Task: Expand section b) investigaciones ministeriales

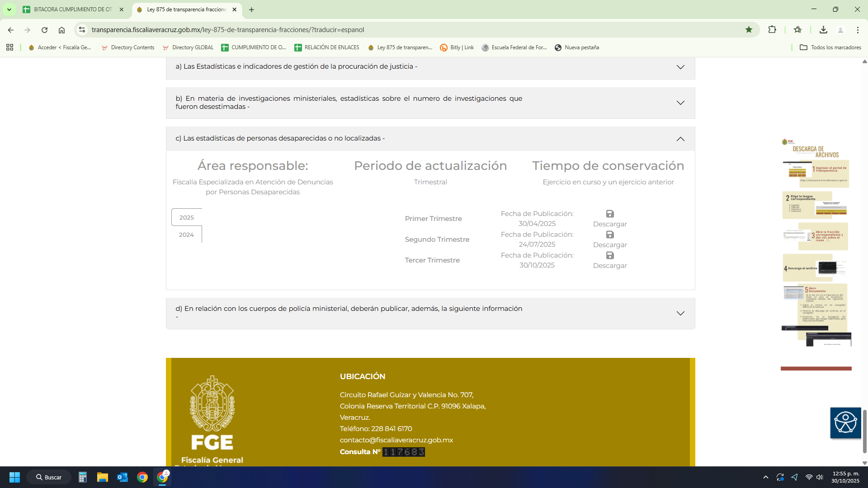Action: (680, 103)
